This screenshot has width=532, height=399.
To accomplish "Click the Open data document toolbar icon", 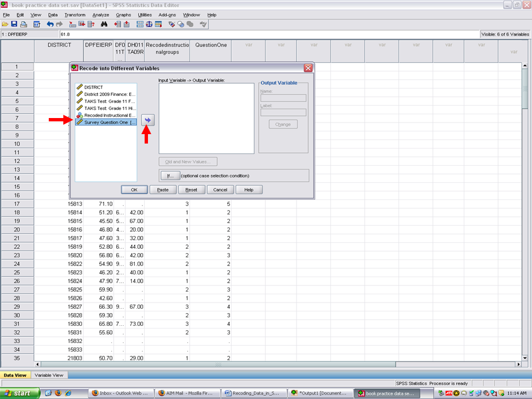I will pyautogui.click(x=5, y=24).
